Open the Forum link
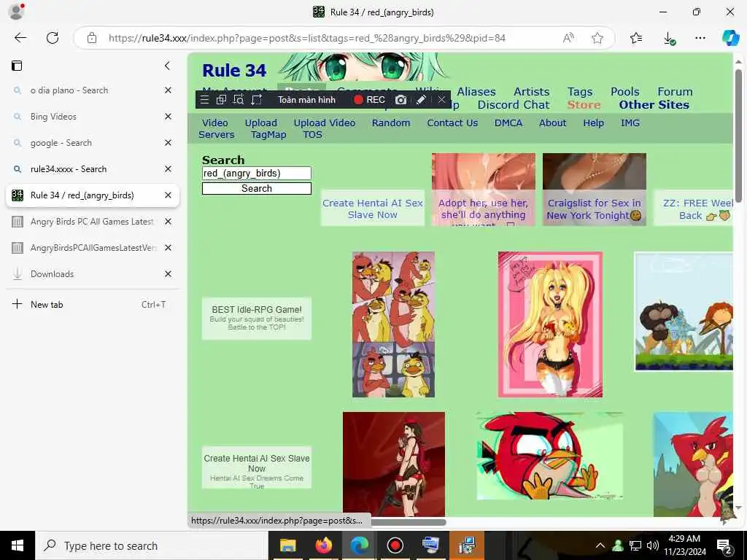 point(675,91)
